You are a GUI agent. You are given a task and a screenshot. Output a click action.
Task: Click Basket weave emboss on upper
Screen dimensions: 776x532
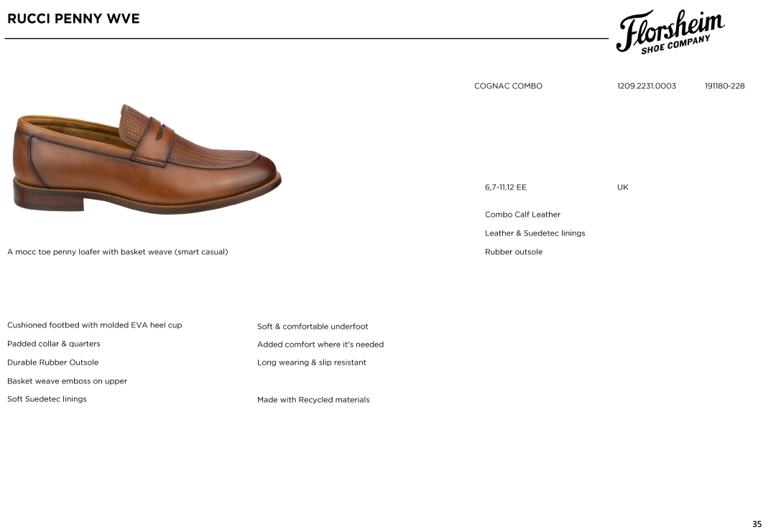[68, 381]
